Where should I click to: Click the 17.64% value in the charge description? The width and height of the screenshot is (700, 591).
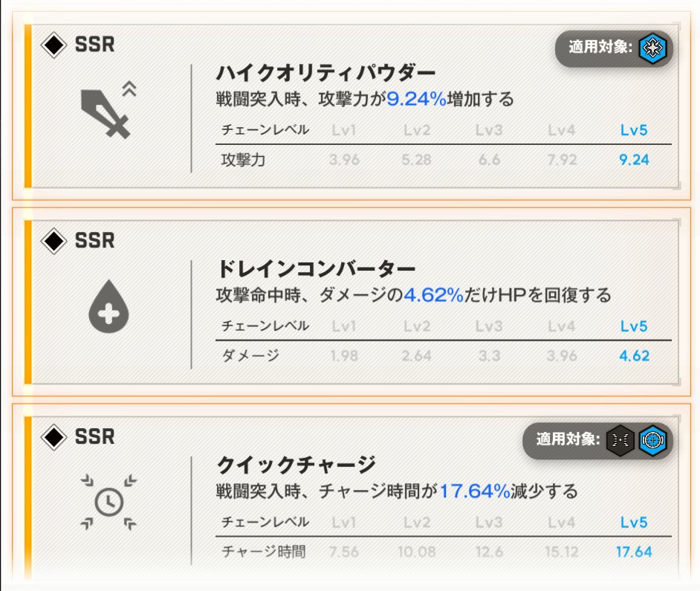[x=474, y=491]
